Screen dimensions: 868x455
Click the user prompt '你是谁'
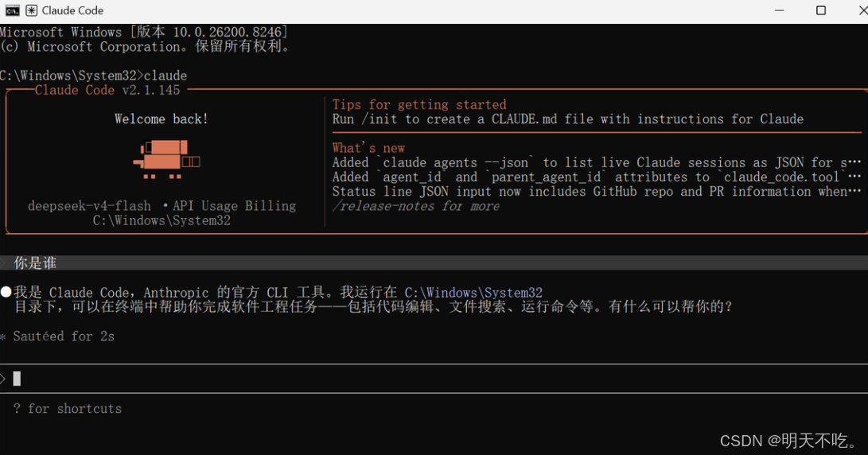(35, 263)
